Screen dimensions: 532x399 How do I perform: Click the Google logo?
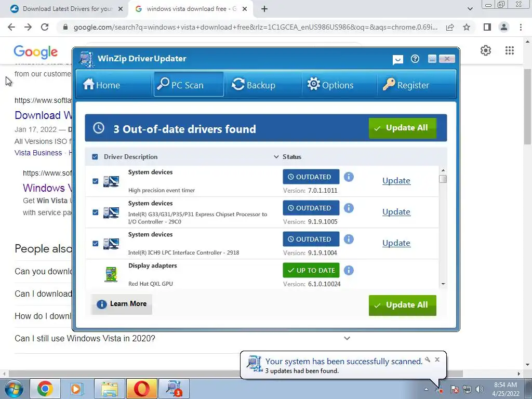click(36, 52)
